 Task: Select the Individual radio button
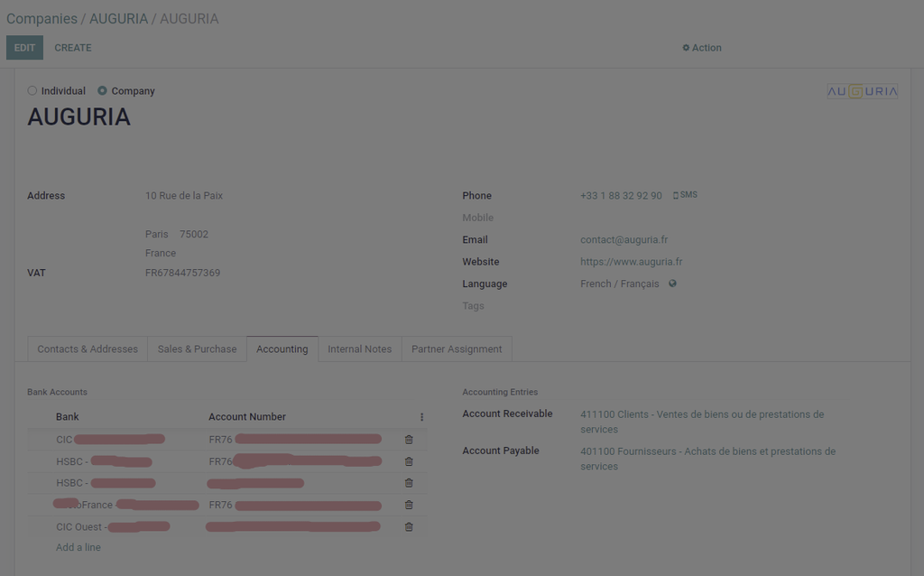click(x=32, y=91)
